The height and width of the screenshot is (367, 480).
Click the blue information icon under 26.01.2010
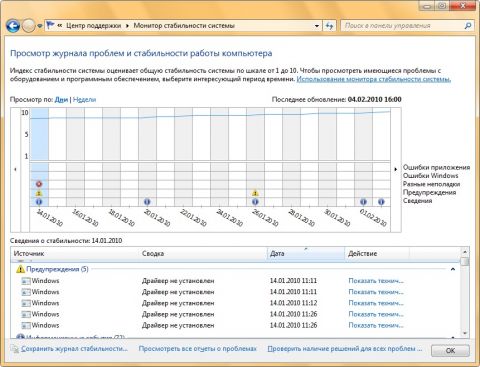pyautogui.click(x=255, y=202)
